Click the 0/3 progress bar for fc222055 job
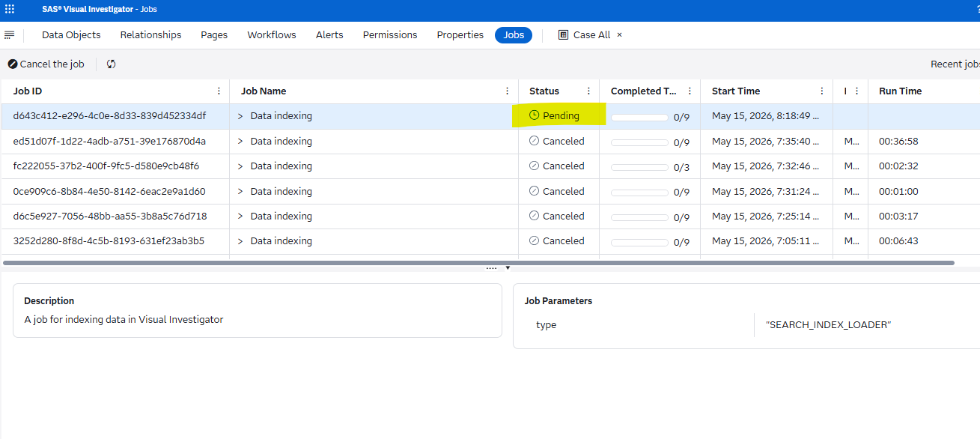 639,168
